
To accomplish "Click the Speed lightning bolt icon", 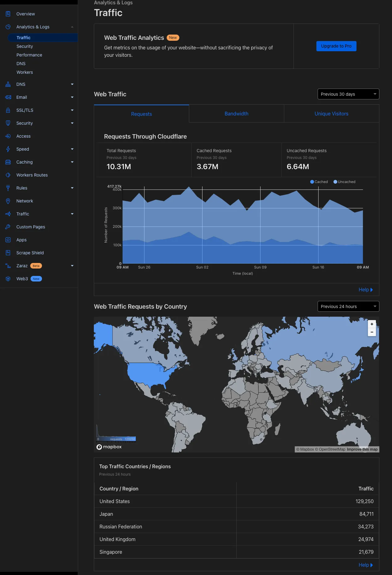I will (8, 149).
